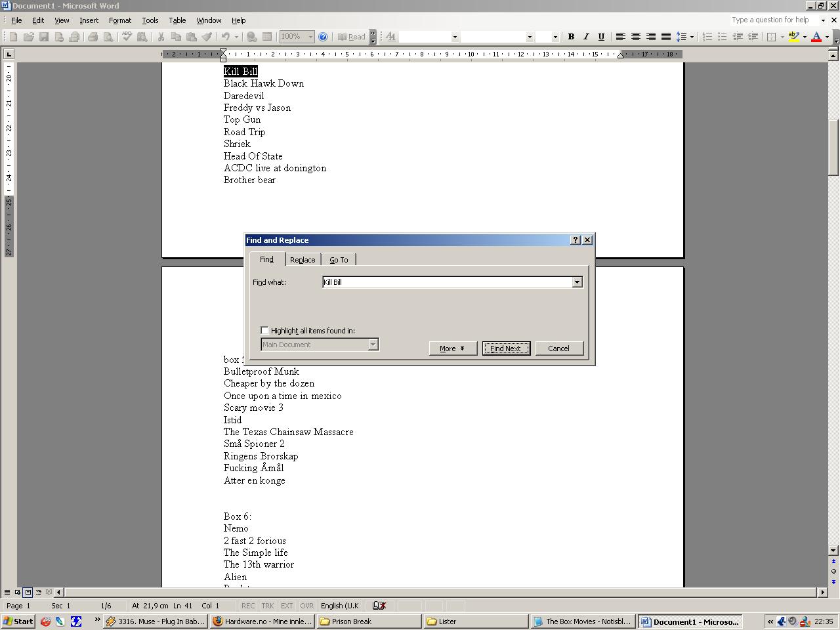Open the Table menu
840x630 pixels.
[x=177, y=20]
